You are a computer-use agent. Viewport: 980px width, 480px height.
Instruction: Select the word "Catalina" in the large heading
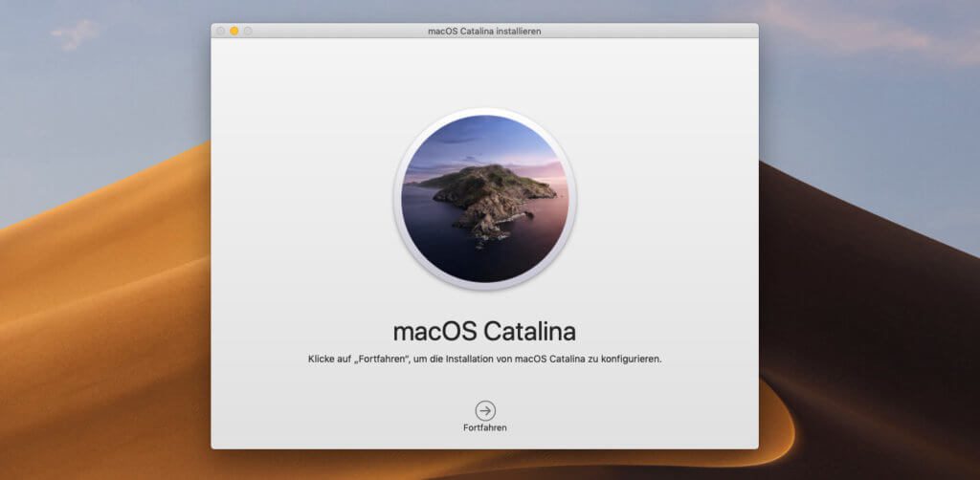click(529, 331)
